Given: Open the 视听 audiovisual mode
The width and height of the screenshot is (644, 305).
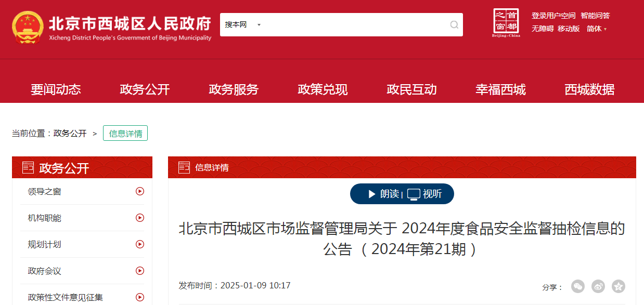Looking at the screenshot, I should pos(424,194).
